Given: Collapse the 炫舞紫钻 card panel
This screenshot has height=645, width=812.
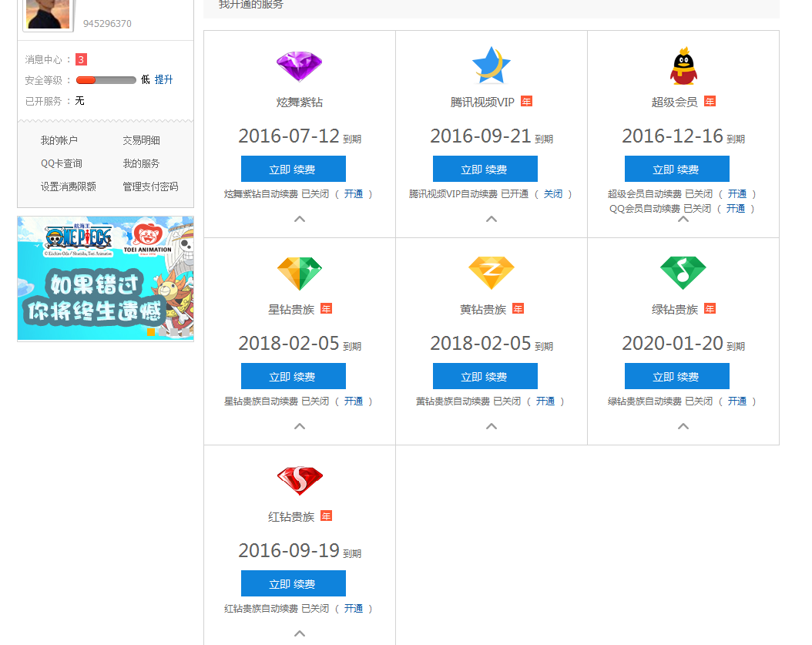Looking at the screenshot, I should coord(299,220).
